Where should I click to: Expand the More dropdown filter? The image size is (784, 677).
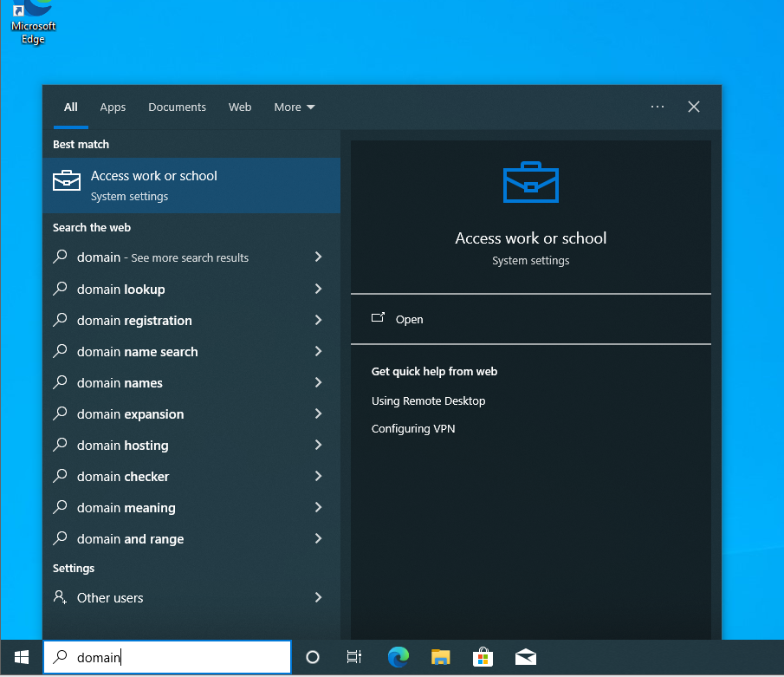(x=295, y=107)
